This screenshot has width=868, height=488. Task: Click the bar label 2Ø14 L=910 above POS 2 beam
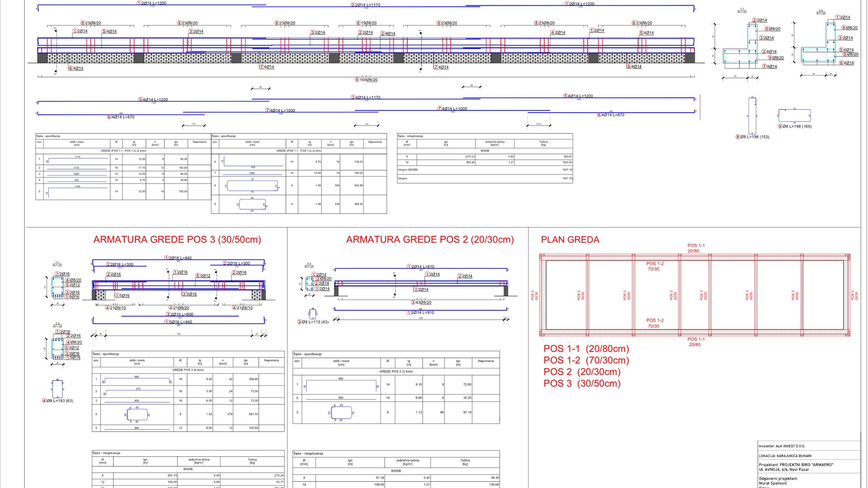pos(421,267)
